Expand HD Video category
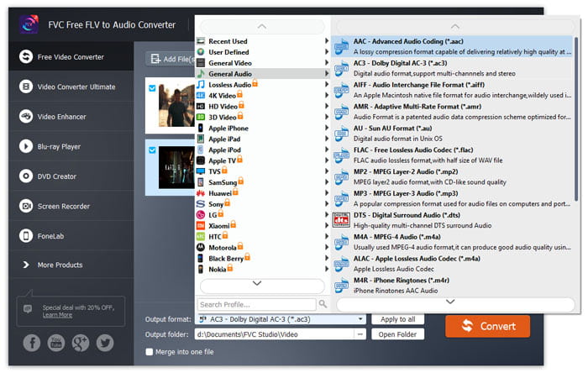 pos(262,106)
